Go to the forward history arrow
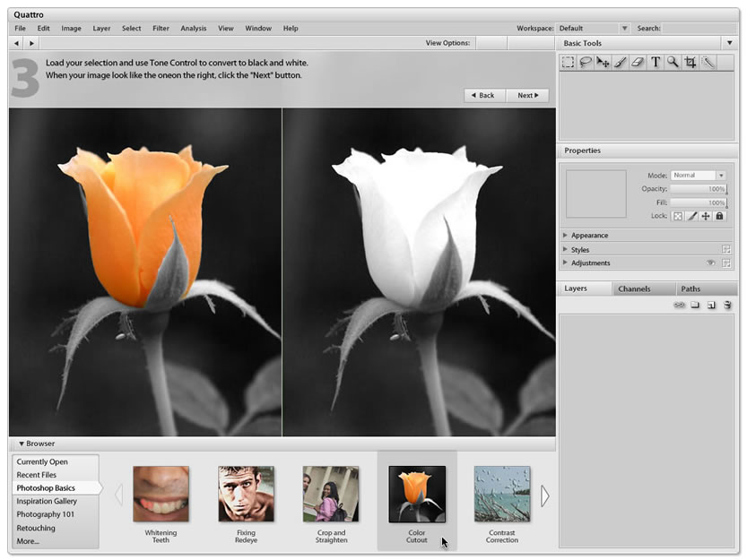747x560 pixels. pos(31,43)
